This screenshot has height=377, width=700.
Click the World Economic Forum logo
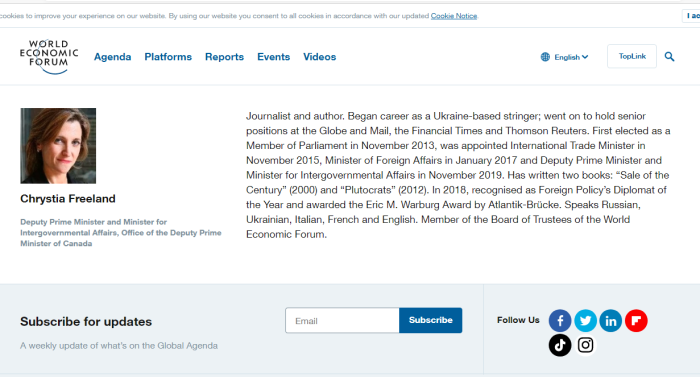coord(49,56)
